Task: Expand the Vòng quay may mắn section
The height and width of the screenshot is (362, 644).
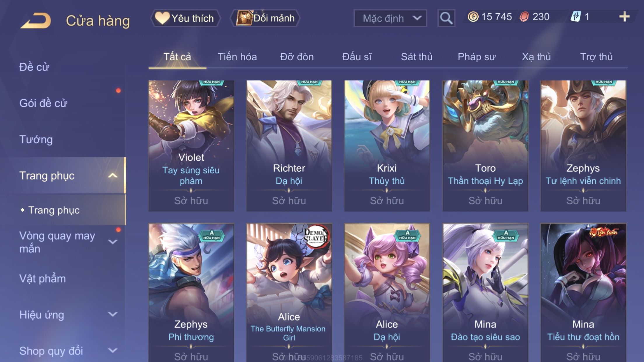Action: [x=113, y=242]
